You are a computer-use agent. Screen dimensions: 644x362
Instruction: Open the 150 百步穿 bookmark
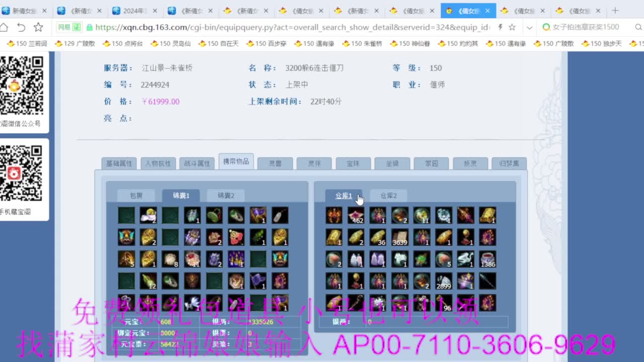tap(267, 44)
